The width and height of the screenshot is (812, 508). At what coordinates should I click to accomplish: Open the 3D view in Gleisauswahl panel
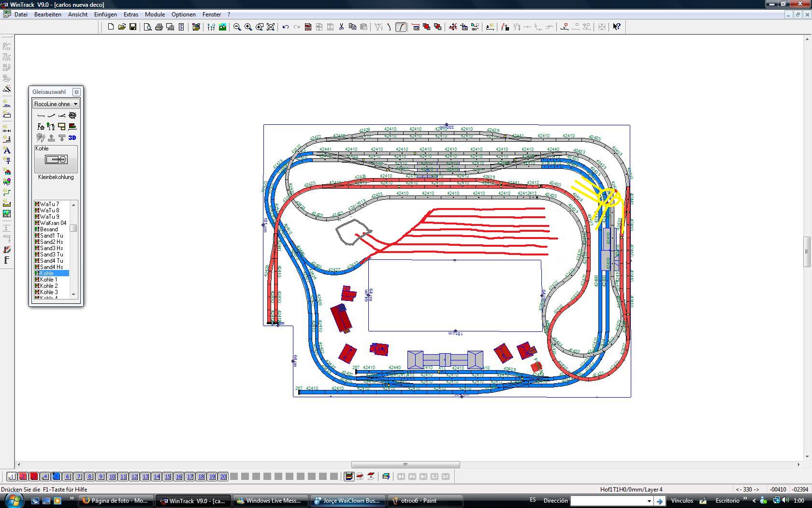(x=72, y=138)
